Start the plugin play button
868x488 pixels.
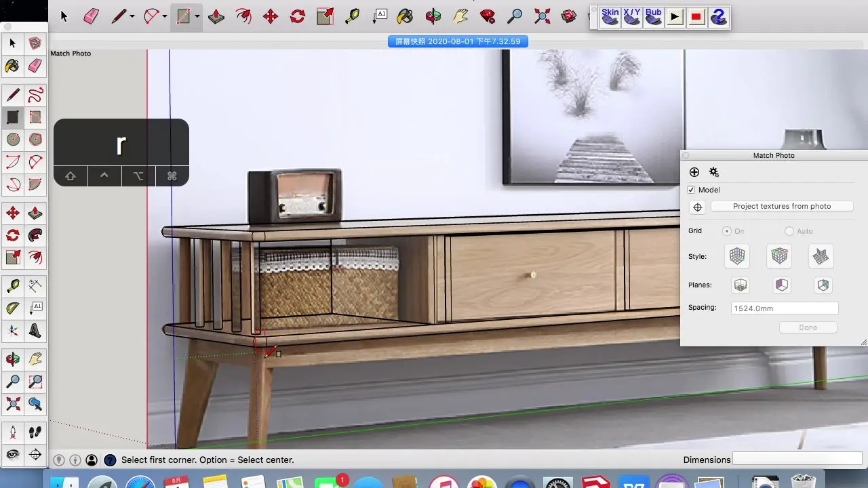(x=675, y=17)
